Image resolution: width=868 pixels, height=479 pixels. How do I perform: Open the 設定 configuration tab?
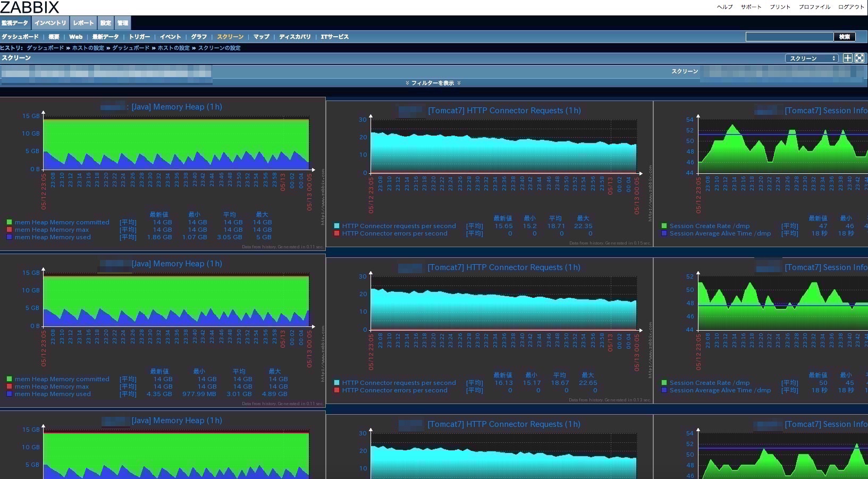click(106, 23)
